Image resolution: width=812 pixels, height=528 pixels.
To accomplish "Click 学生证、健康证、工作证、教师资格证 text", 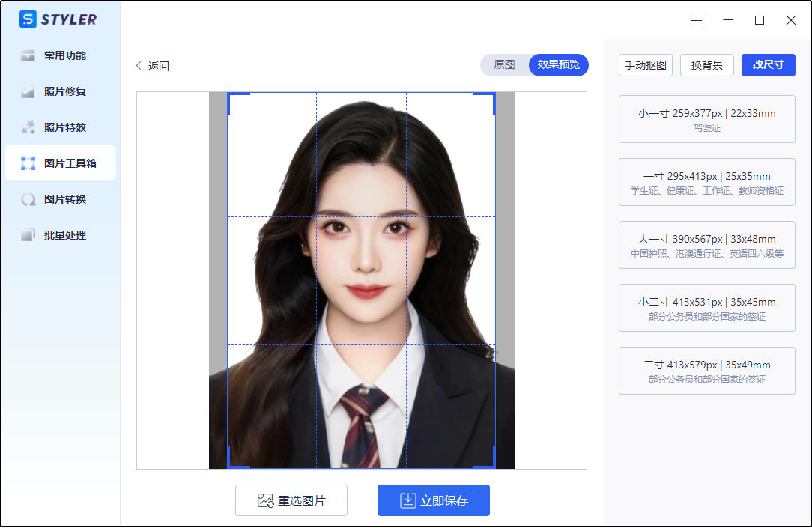I will 707,191.
